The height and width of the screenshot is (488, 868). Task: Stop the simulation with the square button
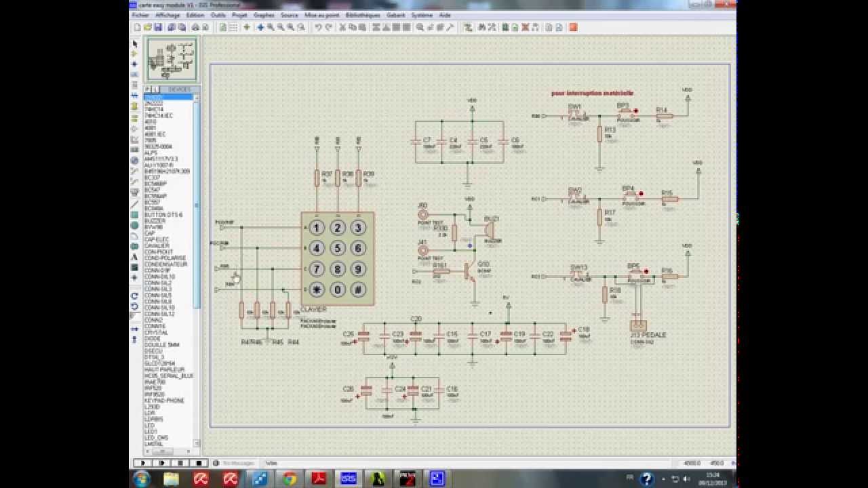[x=199, y=463]
